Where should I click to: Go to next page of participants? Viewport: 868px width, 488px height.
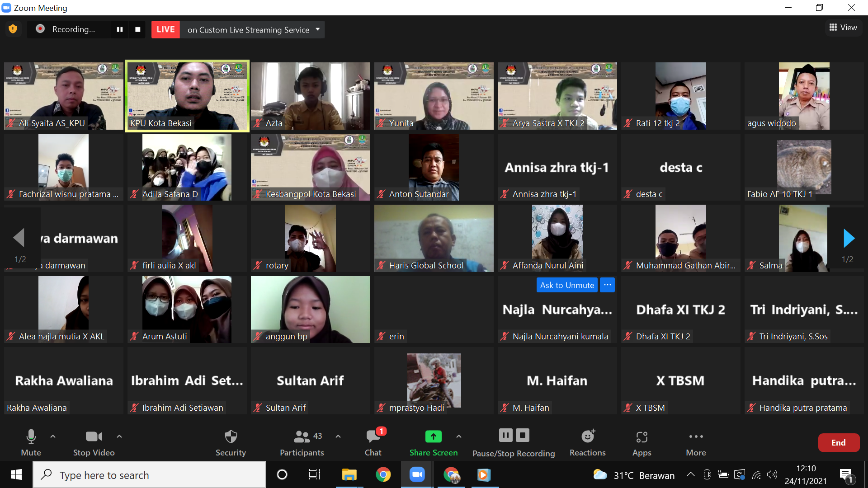849,239
